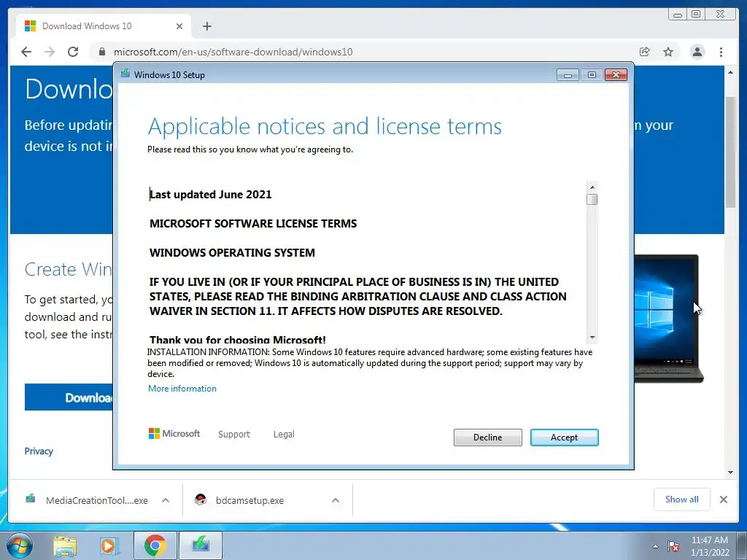Open the Legal link in Setup
Screen dimensions: 747x560
pyautogui.click(x=284, y=435)
